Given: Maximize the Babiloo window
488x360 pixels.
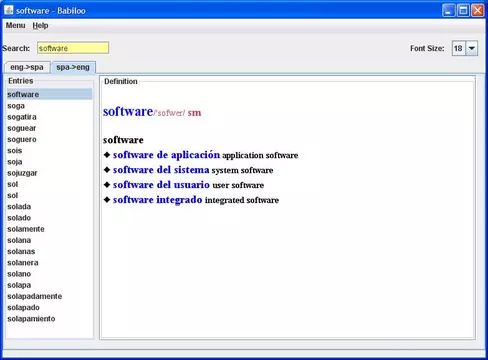Looking at the screenshot, I should coord(463,10).
